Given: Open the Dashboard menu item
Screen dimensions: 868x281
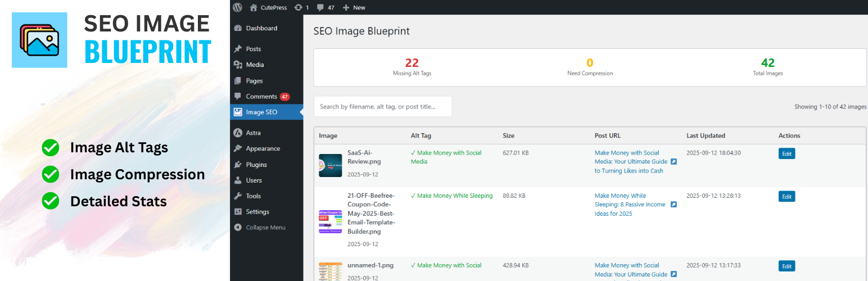Looking at the screenshot, I should 261,28.
